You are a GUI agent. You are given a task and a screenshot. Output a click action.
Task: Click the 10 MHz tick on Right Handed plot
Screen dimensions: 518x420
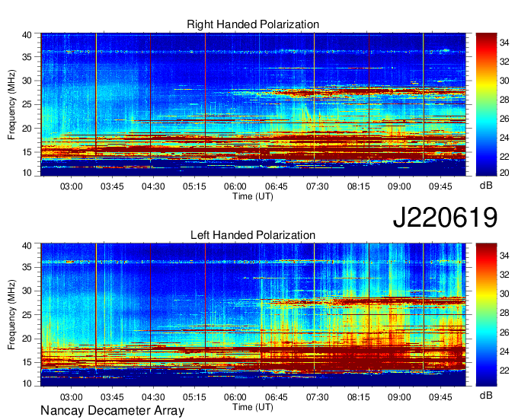click(27, 173)
